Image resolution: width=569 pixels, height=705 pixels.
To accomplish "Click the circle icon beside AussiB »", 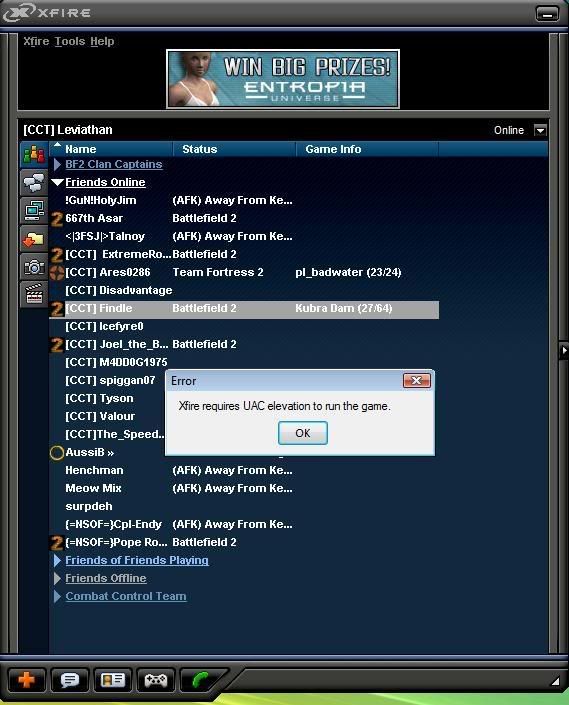I will [57, 453].
